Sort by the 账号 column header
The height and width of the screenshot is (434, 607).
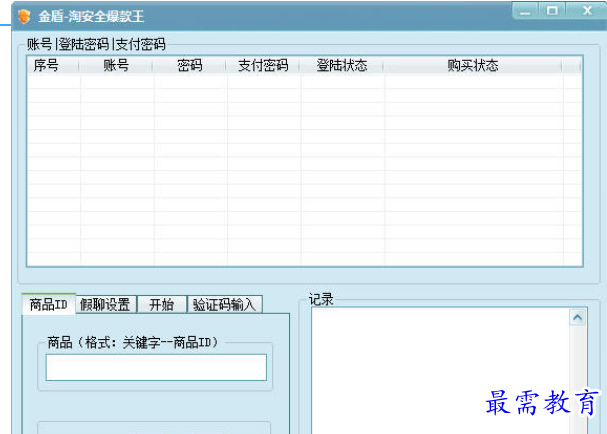pos(116,65)
